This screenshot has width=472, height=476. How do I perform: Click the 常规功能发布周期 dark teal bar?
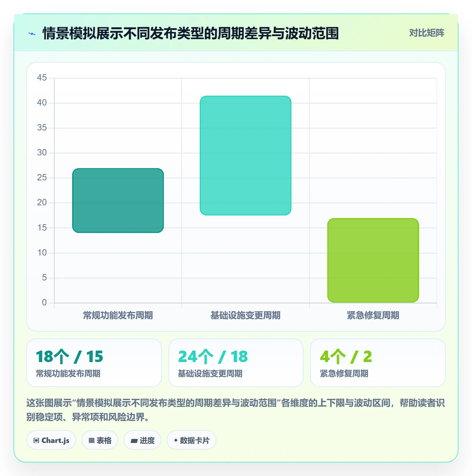118,201
